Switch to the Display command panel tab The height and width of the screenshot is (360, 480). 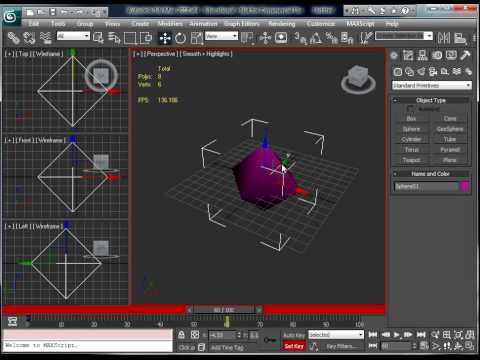pos(451,55)
